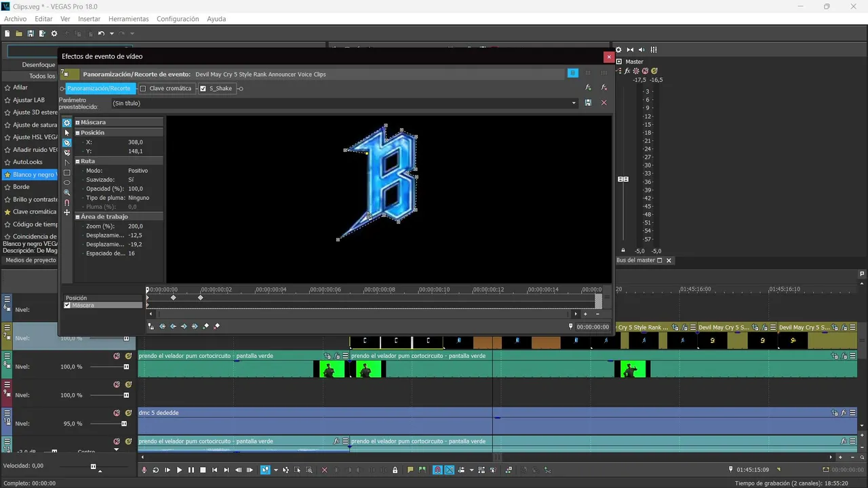This screenshot has width=868, height=488.
Task: Zoom out pan/crop timeline with minus button
Action: [x=597, y=314]
